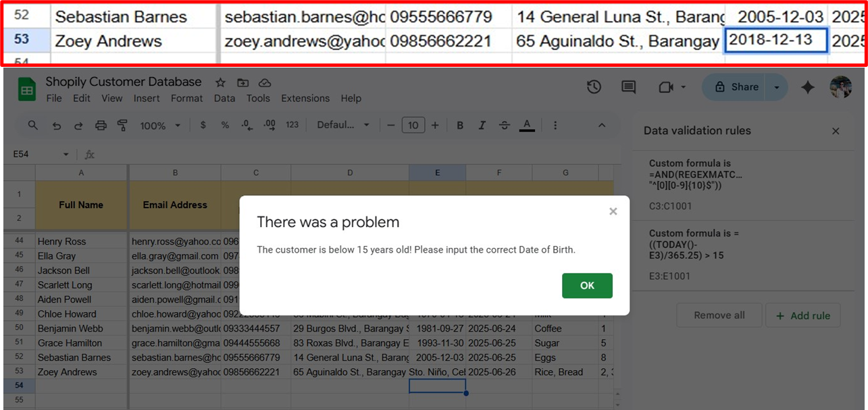Click the font size 10 field
868x410 pixels.
click(x=413, y=125)
